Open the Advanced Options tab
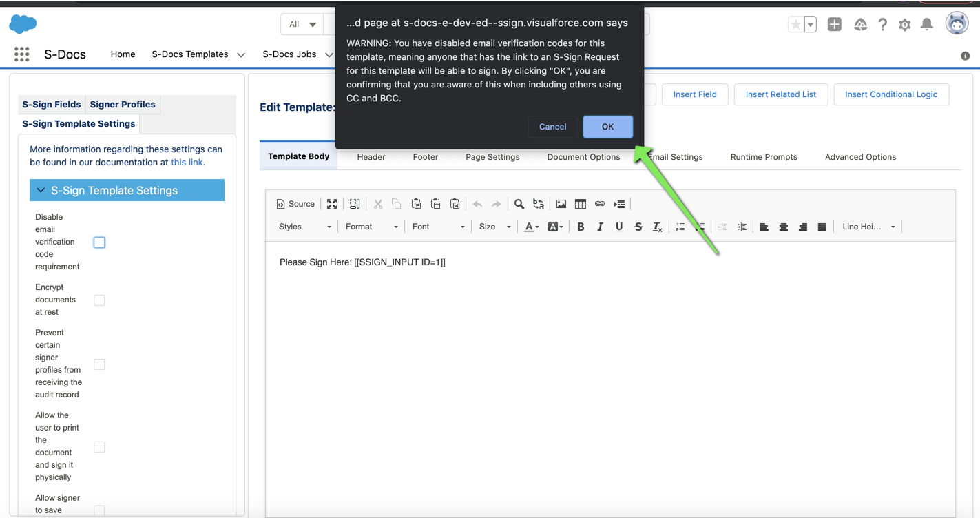980x518 pixels. pyautogui.click(x=860, y=157)
